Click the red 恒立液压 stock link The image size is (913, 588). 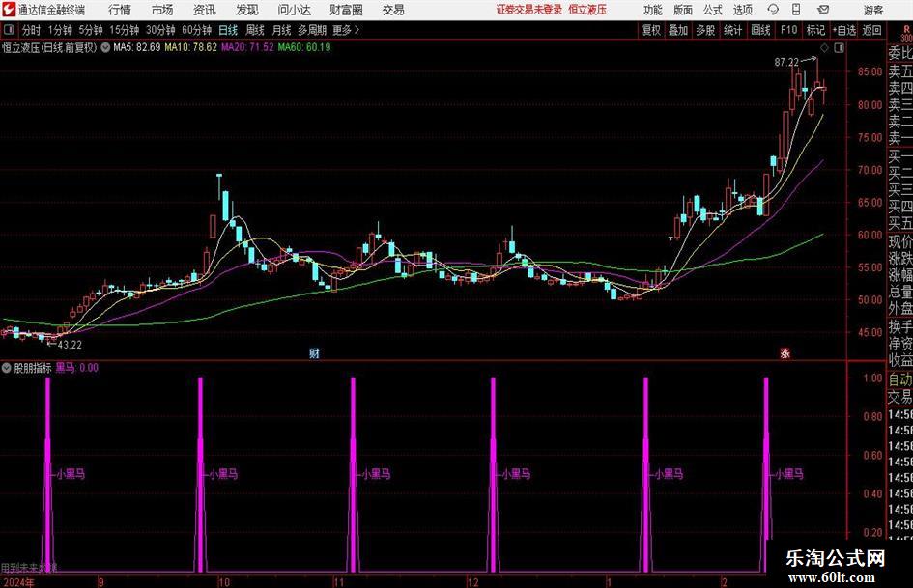pyautogui.click(x=587, y=10)
